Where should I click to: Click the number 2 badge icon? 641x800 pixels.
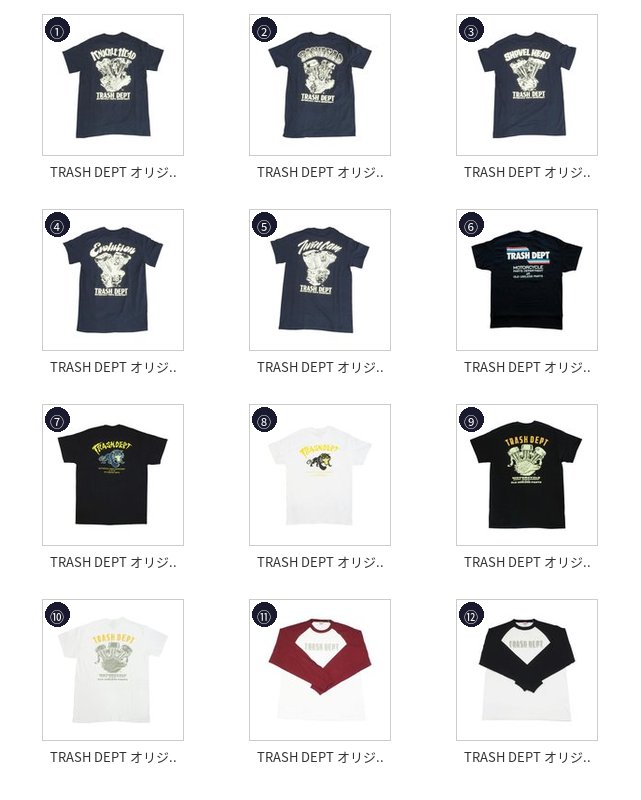264,30
